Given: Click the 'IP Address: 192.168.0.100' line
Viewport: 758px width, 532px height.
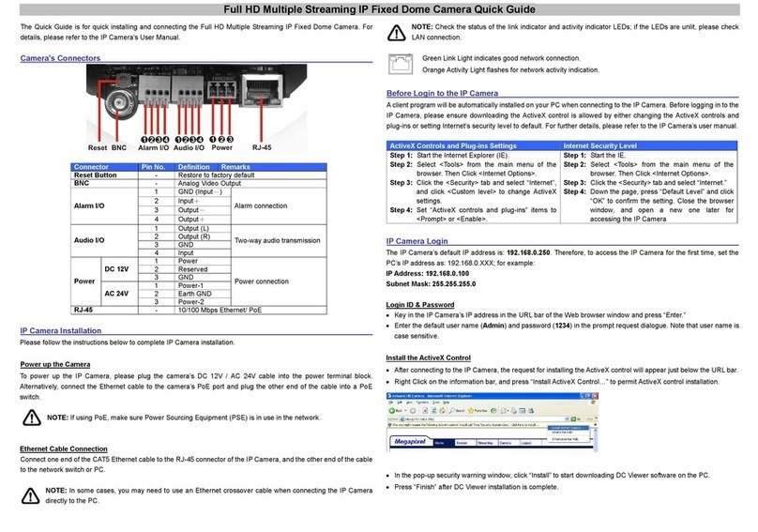Looking at the screenshot, I should click(428, 273).
